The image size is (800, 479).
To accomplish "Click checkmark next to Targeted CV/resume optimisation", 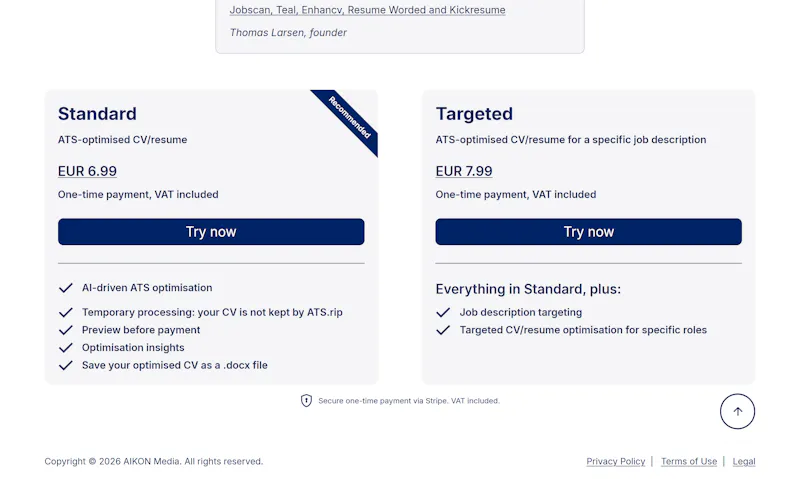I will (x=443, y=330).
